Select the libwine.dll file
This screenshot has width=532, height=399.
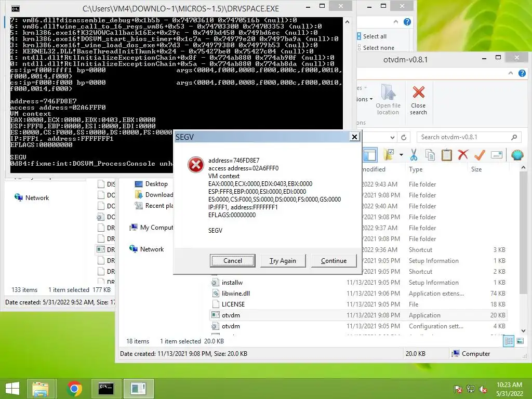point(358,294)
